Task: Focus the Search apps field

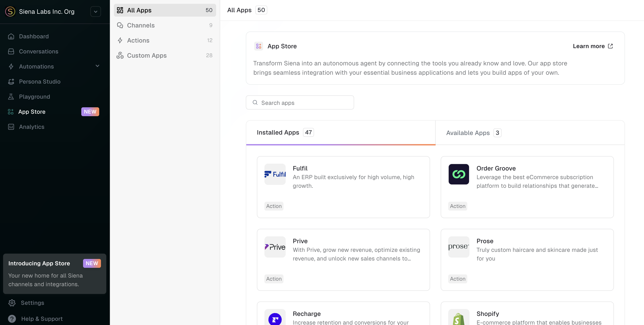Action: click(300, 102)
